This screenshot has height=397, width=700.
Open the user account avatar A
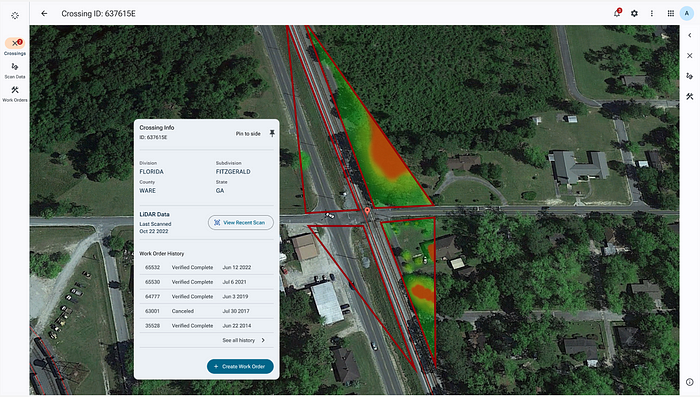coord(687,13)
